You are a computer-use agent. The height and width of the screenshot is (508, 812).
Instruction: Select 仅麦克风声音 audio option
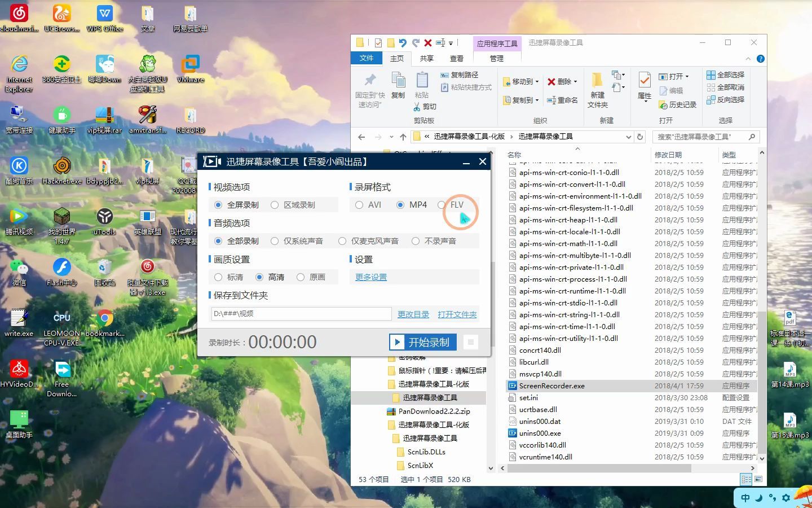point(369,241)
